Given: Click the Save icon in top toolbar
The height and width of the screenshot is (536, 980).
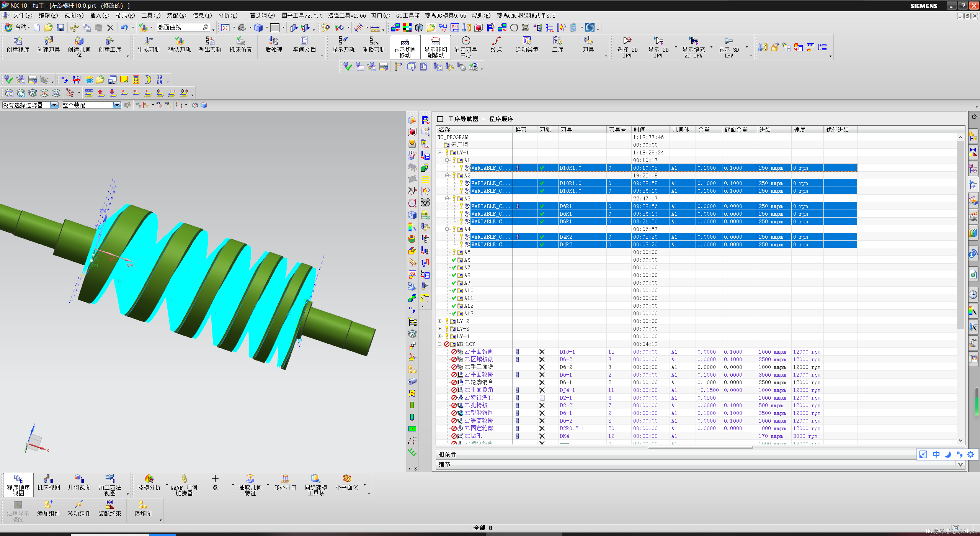Looking at the screenshot, I should (x=60, y=28).
